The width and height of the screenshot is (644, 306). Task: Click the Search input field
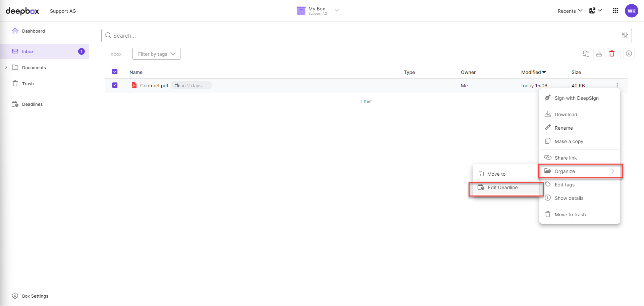tap(268, 35)
